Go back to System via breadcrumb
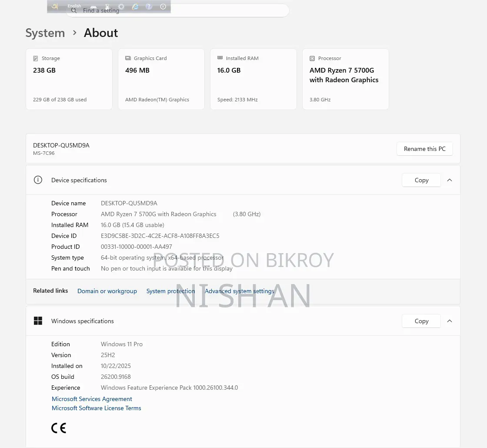The width and height of the screenshot is (487, 448). (45, 33)
